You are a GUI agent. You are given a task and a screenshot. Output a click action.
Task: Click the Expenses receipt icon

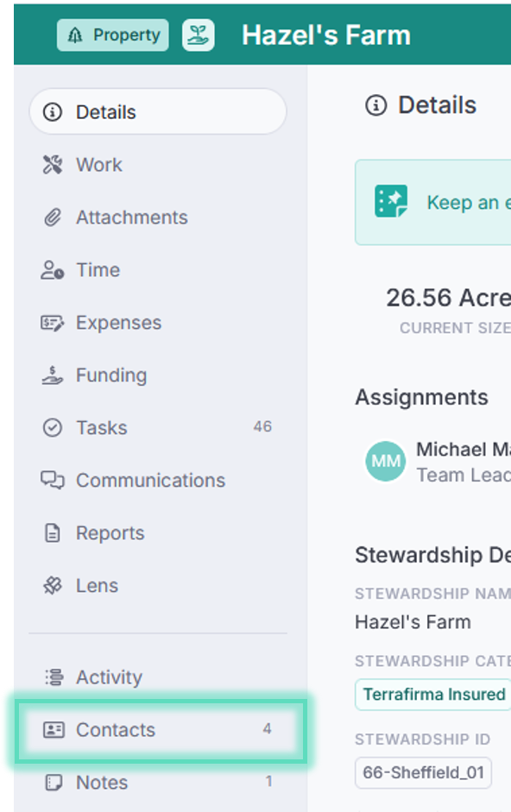[x=53, y=323]
